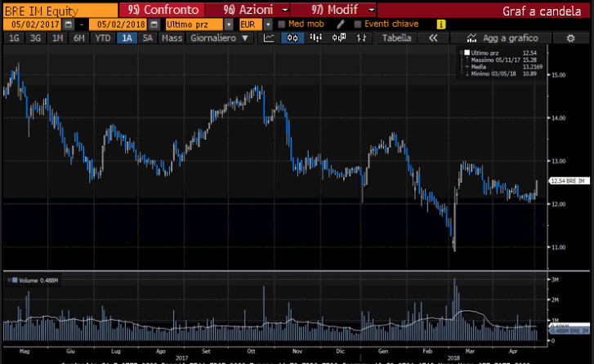Enable Med mob checkbox

[281, 24]
